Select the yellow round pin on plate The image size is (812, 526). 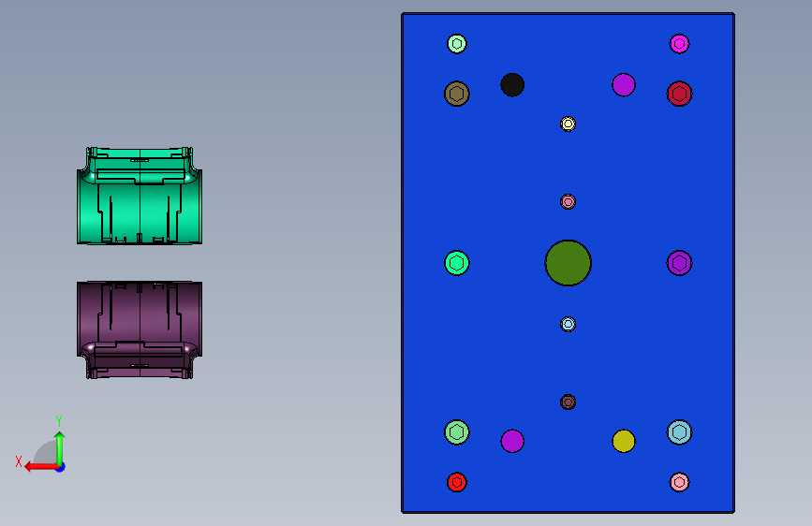click(624, 441)
